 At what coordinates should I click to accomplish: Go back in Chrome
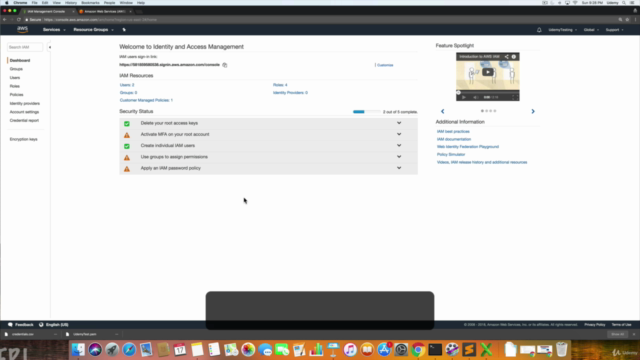[4, 20]
